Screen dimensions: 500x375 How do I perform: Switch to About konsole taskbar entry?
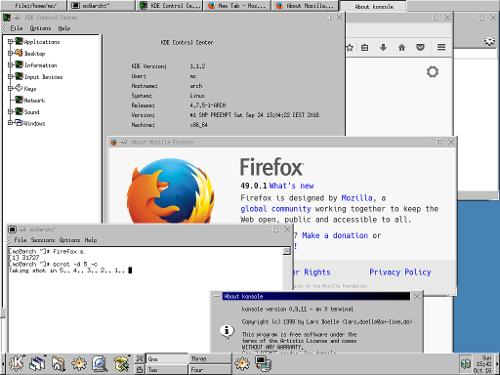(x=373, y=6)
